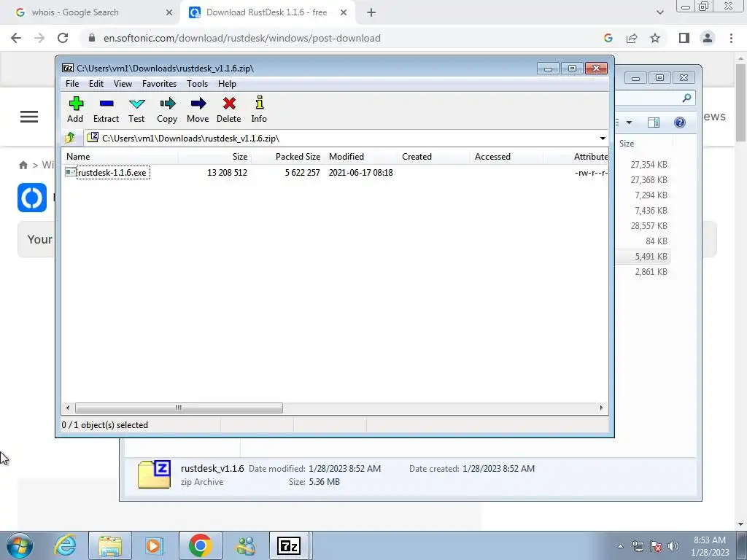Image resolution: width=747 pixels, height=560 pixels.
Task: Sort by the Modified column header
Action: click(x=360, y=157)
